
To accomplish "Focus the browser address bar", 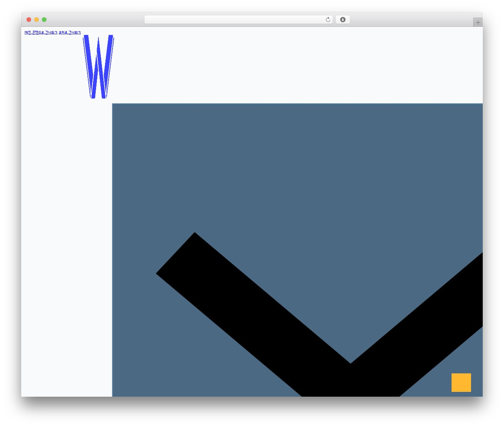I will [x=238, y=20].
